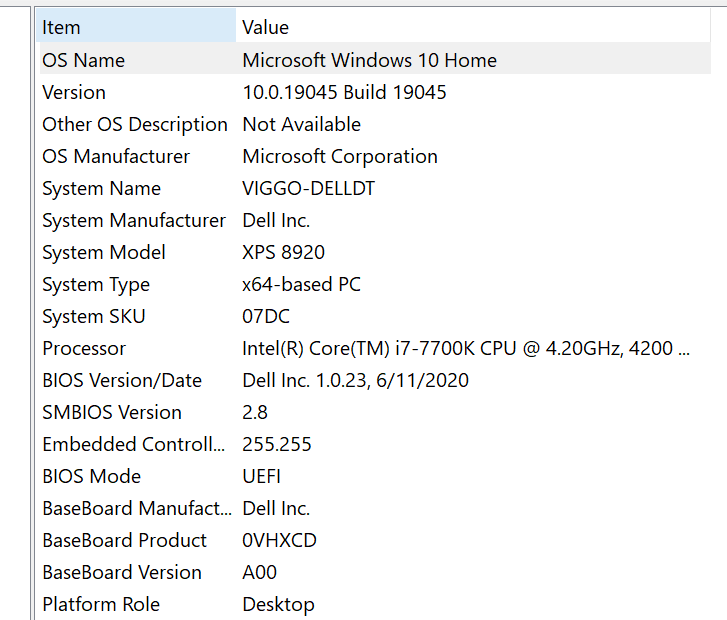Select the A00 value

260,572
